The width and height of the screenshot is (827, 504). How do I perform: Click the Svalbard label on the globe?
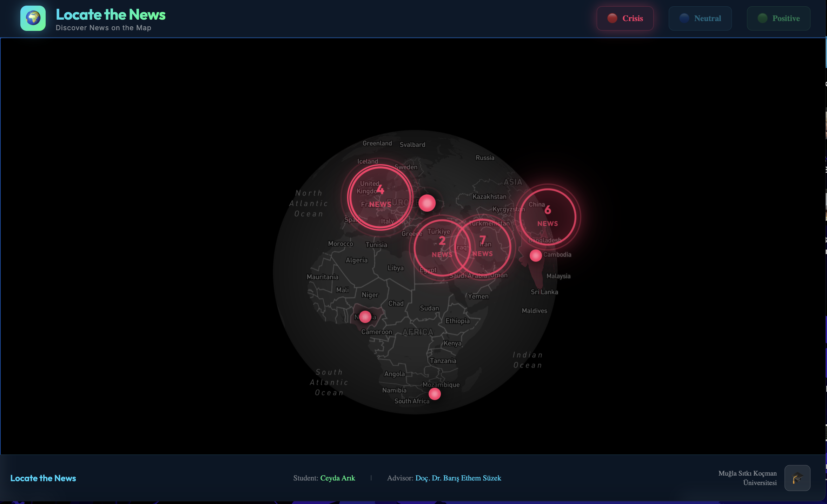coord(412,145)
